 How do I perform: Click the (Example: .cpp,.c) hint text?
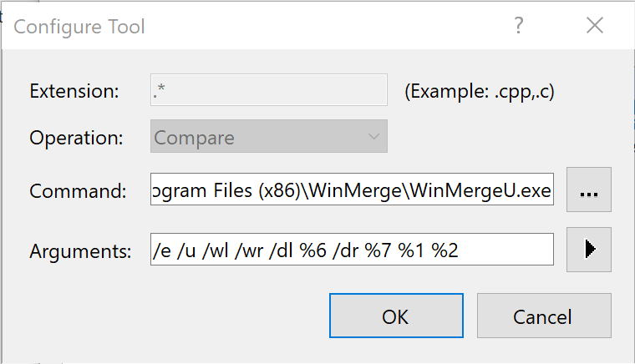click(x=480, y=91)
